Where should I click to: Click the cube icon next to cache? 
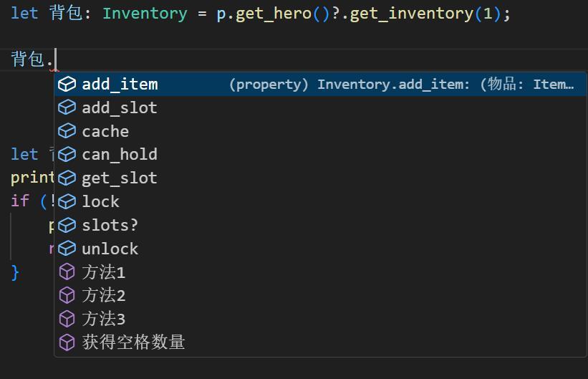pos(67,131)
